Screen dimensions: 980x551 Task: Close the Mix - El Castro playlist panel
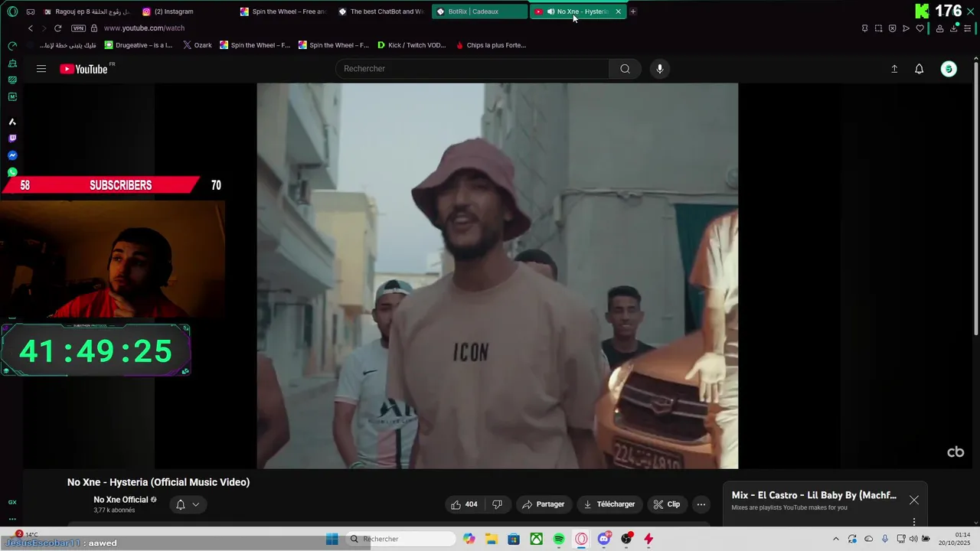point(914,500)
